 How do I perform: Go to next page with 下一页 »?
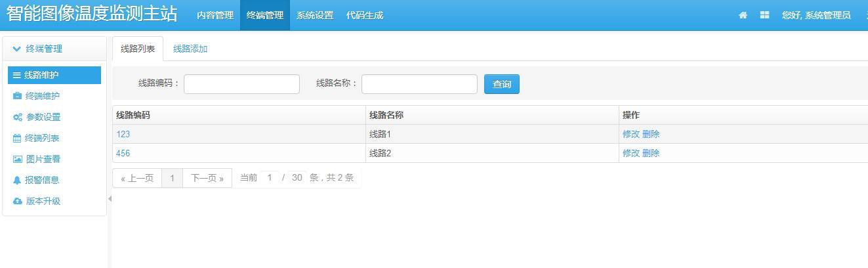pos(207,178)
